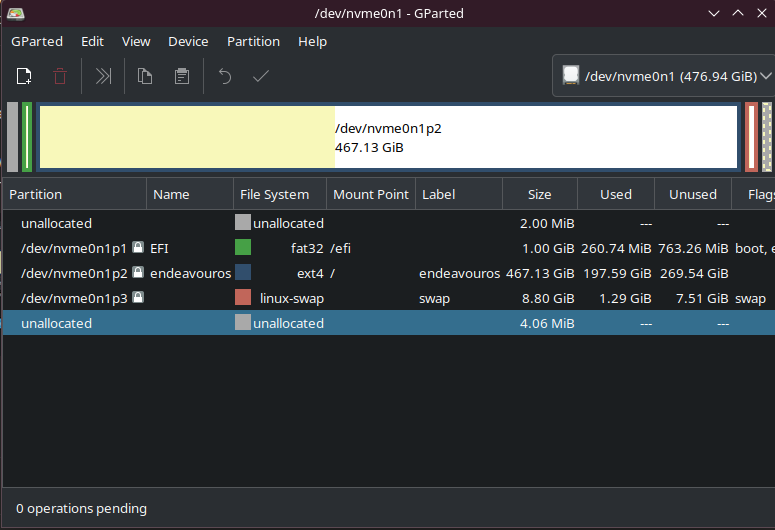The height and width of the screenshot is (530, 775).
Task: Click the Paste partition clipboard icon
Action: tap(182, 76)
